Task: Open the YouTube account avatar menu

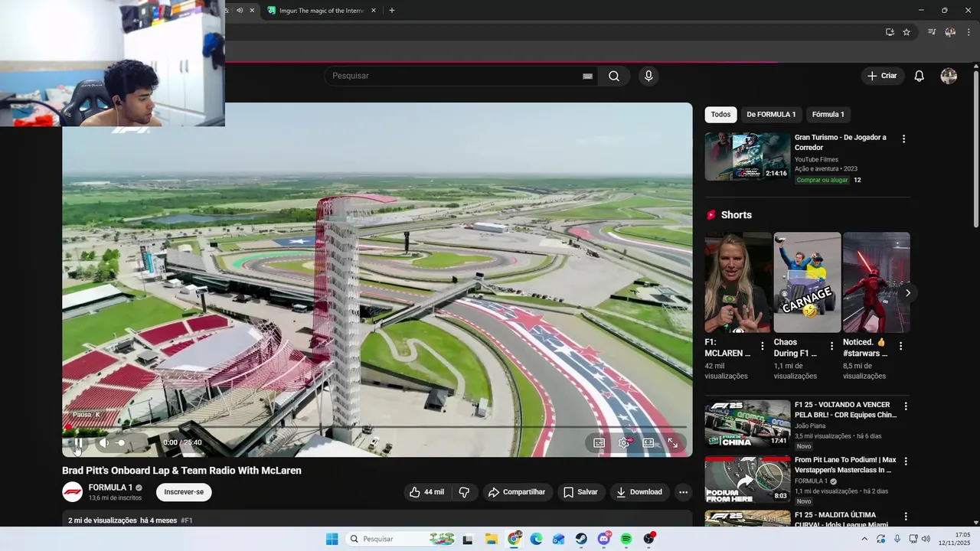Action: coord(949,76)
